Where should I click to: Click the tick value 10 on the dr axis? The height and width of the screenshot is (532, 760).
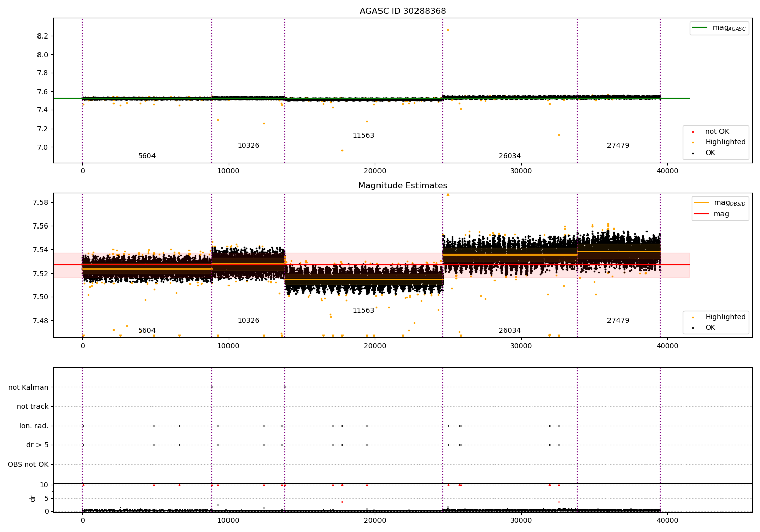coord(44,485)
